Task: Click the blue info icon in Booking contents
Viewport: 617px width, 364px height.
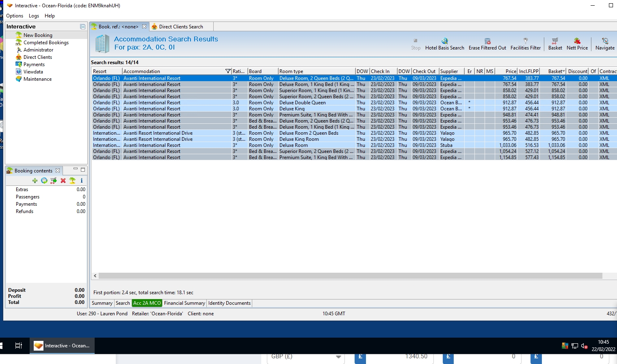Action: coord(82,181)
